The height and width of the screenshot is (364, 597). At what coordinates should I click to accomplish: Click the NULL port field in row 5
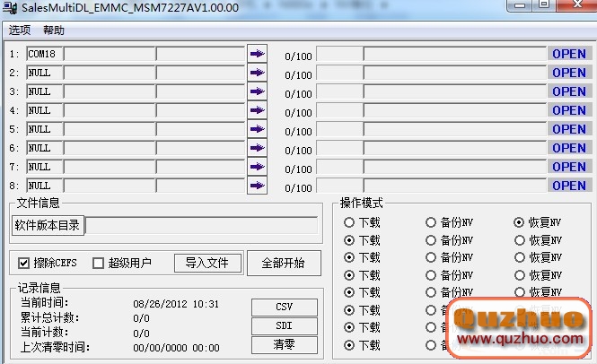(x=45, y=129)
